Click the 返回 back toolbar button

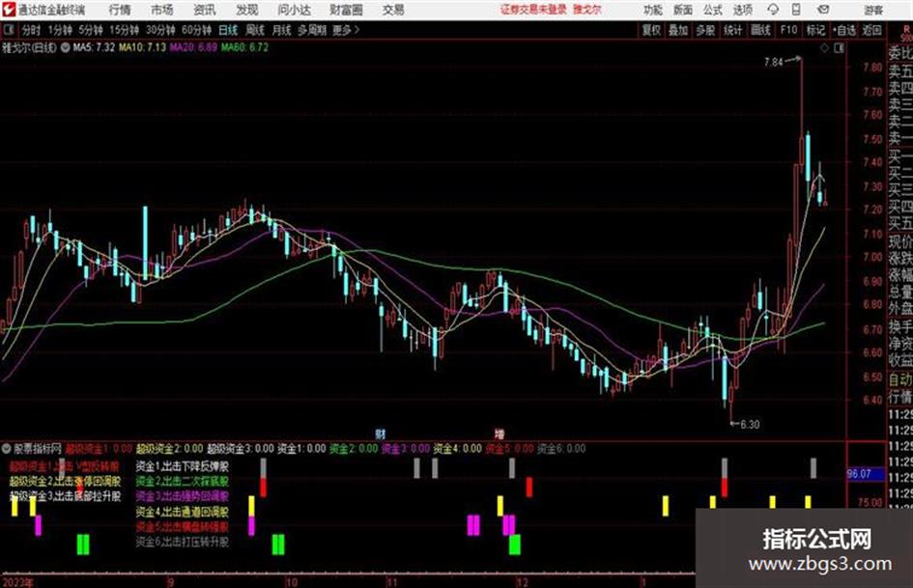coord(871,30)
